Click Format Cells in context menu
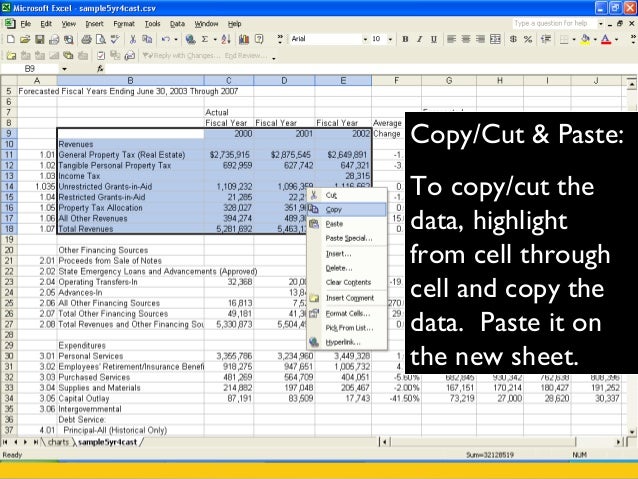Image resolution: width=638 pixels, height=479 pixels. (x=345, y=313)
